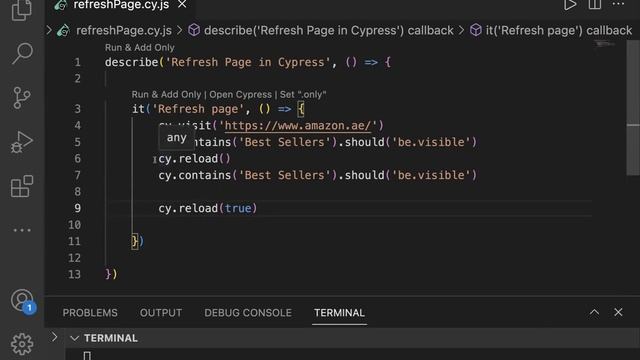Click the 'Refresh Page in Cypress' string
The image size is (640, 360).
coord(248,62)
